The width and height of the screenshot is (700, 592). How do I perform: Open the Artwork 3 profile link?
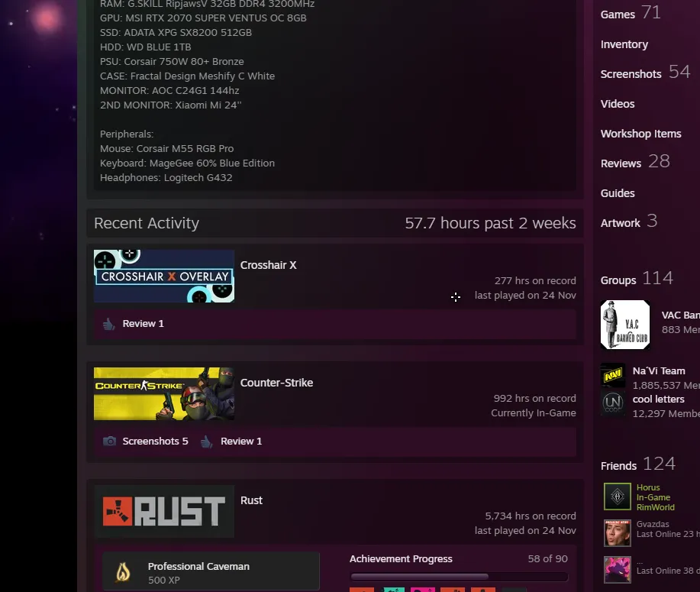[628, 222]
